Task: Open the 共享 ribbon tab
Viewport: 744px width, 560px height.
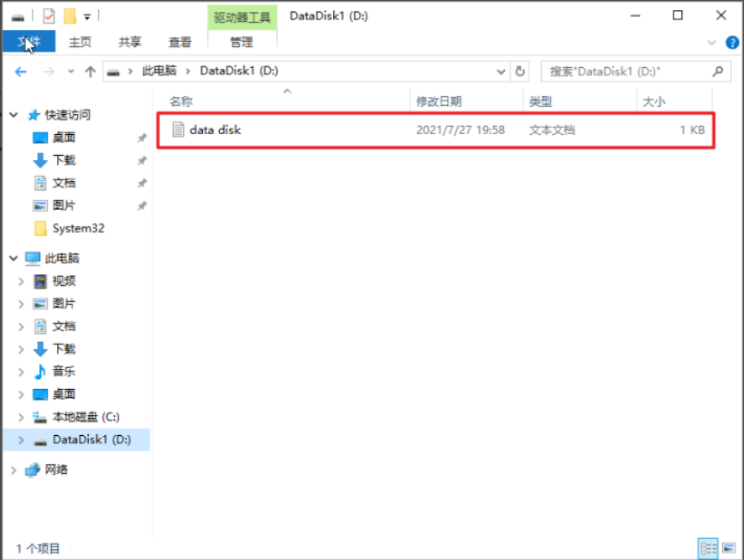Action: 129,42
